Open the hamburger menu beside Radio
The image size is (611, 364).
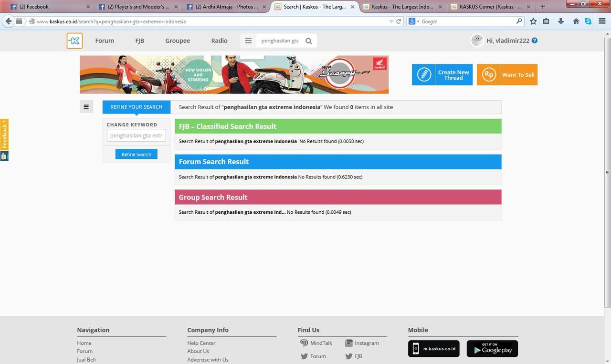248,41
